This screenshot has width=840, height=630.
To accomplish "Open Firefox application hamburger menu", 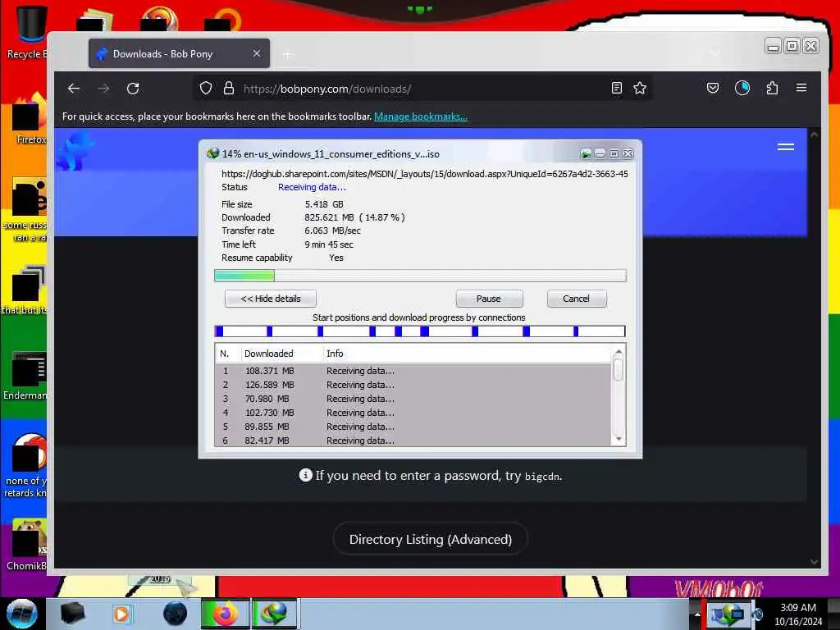I will click(x=801, y=88).
